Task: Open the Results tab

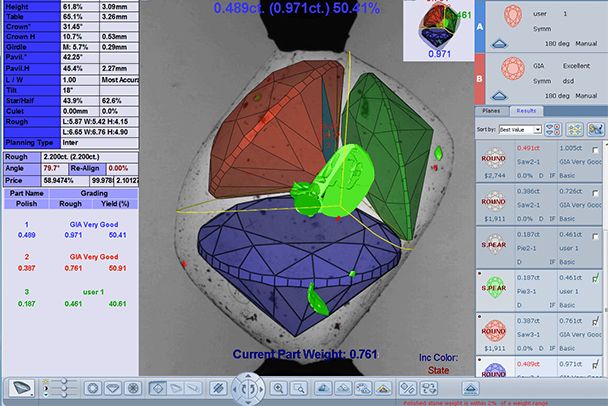Action: [526, 111]
